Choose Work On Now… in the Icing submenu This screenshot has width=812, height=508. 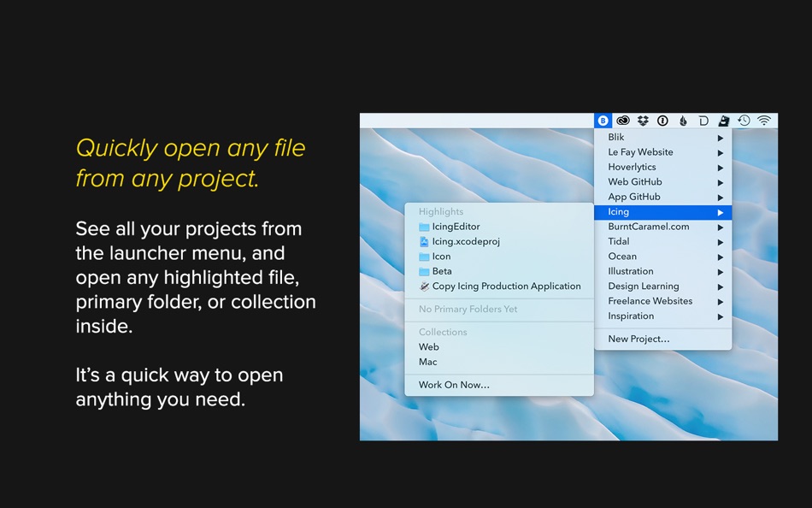[x=499, y=385]
